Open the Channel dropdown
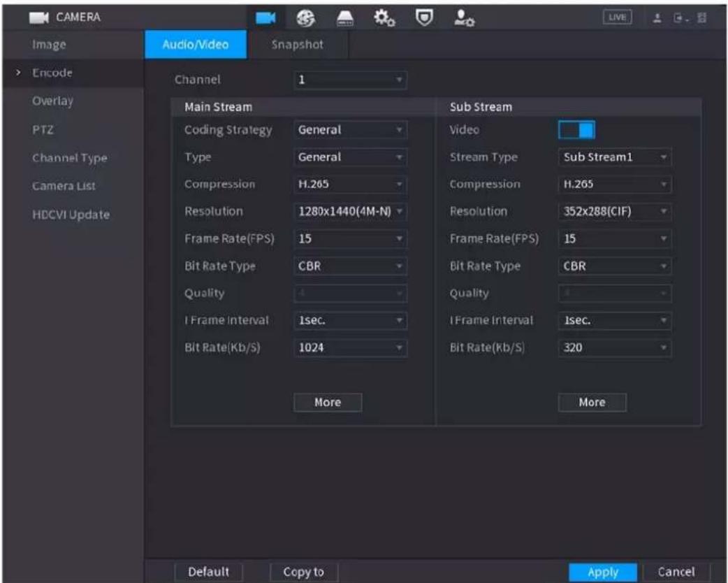Viewport: 728px width, 583px height. pos(350,80)
